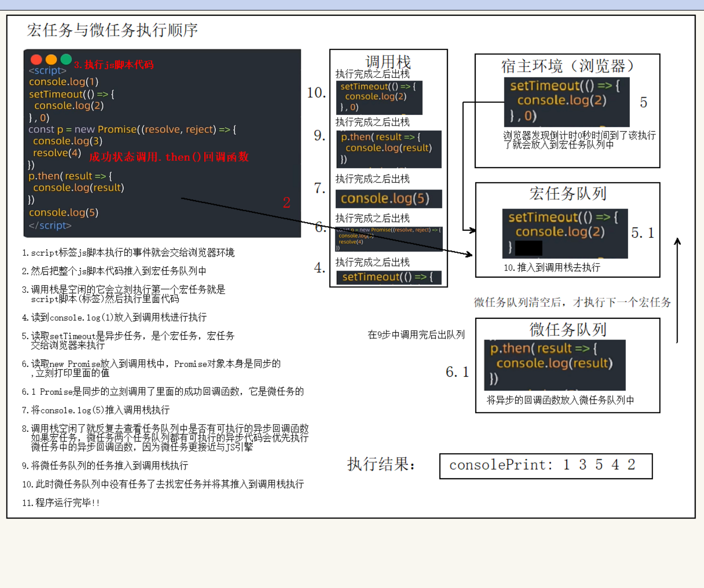This screenshot has width=704, height=588.
Task: Click const p = new Promise line in main script
Action: 132,129
